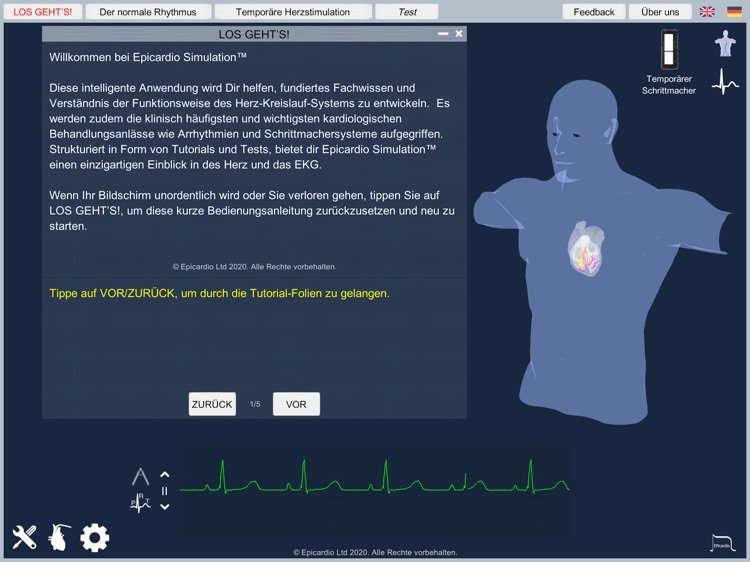Open the heart anatomy view icon
Image resolution: width=750 pixels, height=562 pixels.
pyautogui.click(x=59, y=537)
